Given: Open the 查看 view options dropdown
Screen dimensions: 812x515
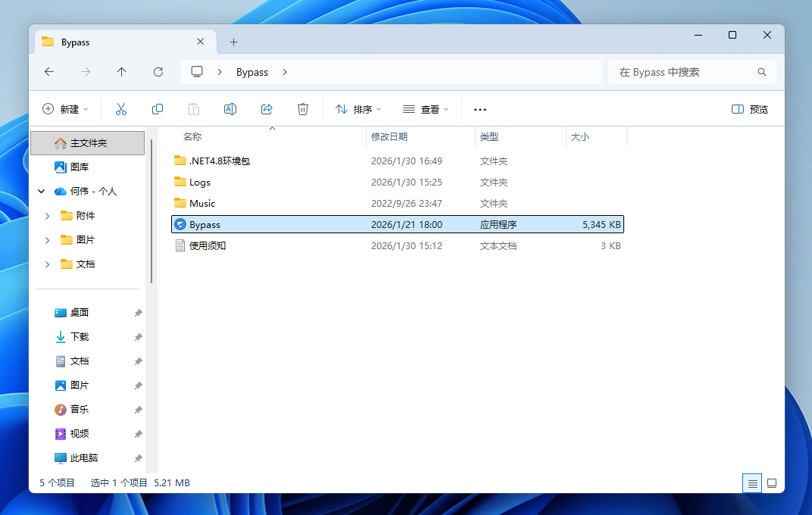Looking at the screenshot, I should (425, 109).
